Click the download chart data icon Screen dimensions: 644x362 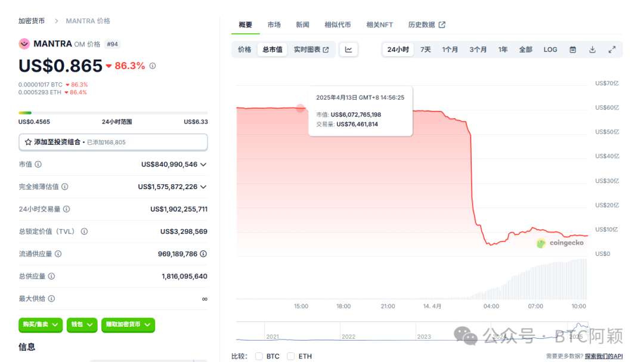point(592,49)
